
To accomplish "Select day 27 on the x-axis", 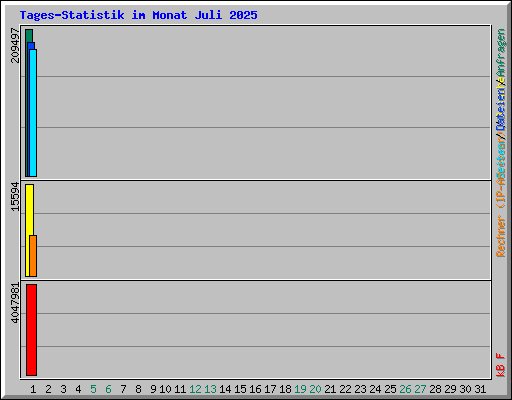I will point(420,389).
